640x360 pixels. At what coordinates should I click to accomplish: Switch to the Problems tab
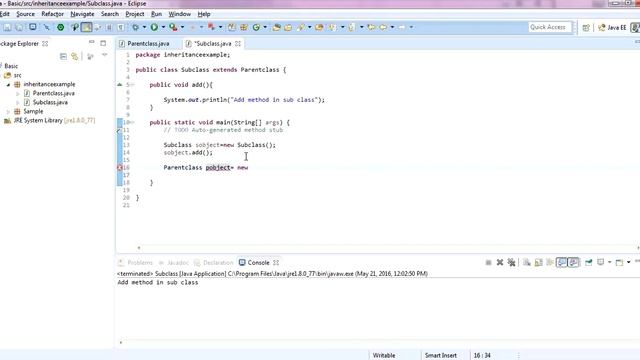coord(136,262)
